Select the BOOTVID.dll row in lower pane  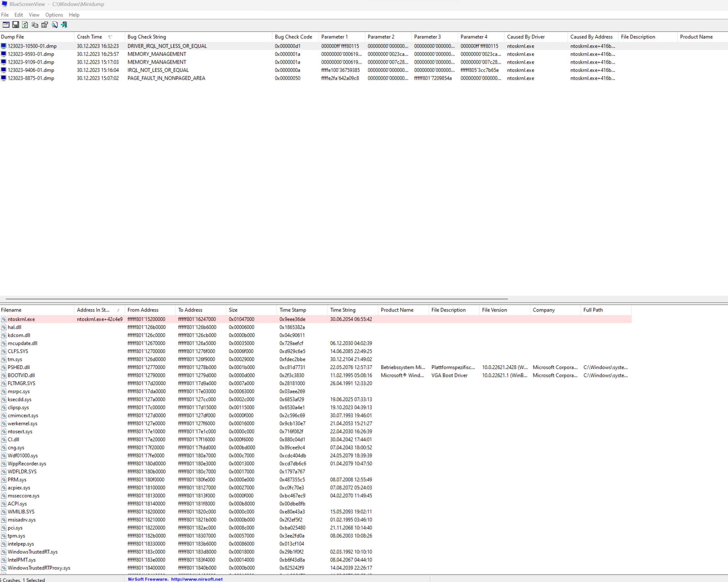click(20, 375)
